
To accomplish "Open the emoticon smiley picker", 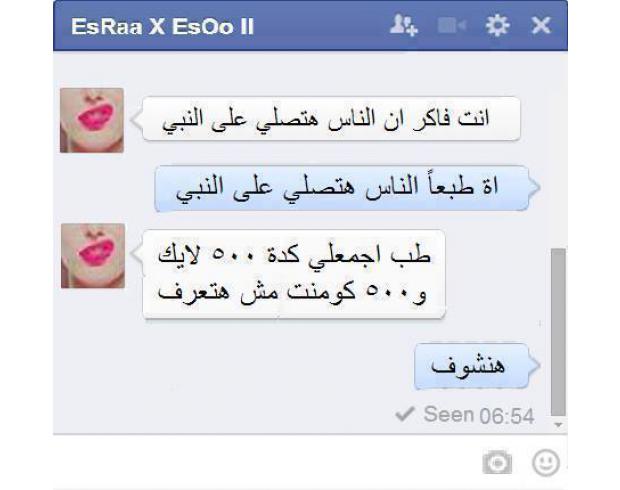I will click(x=546, y=462).
